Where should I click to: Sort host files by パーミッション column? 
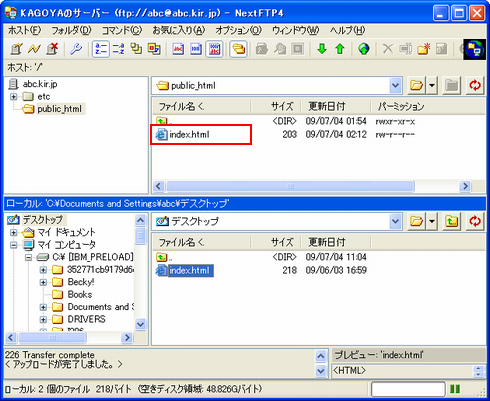click(428, 106)
